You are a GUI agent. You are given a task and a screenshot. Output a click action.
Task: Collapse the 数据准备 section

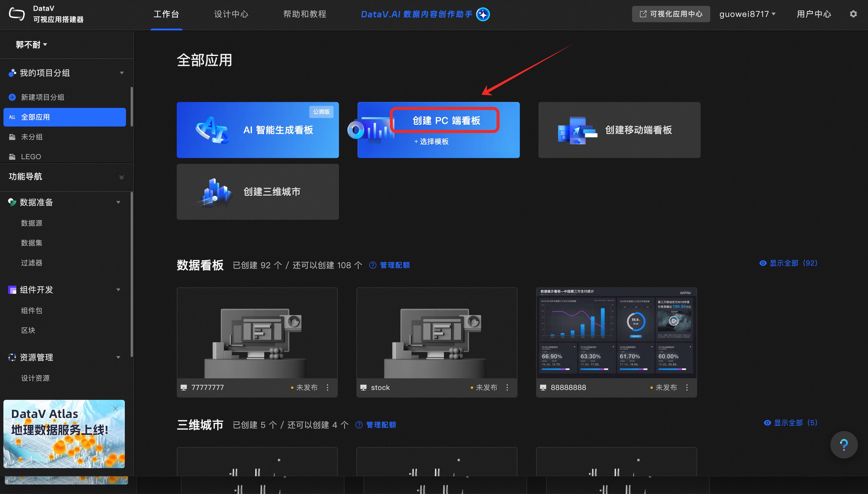click(x=118, y=202)
